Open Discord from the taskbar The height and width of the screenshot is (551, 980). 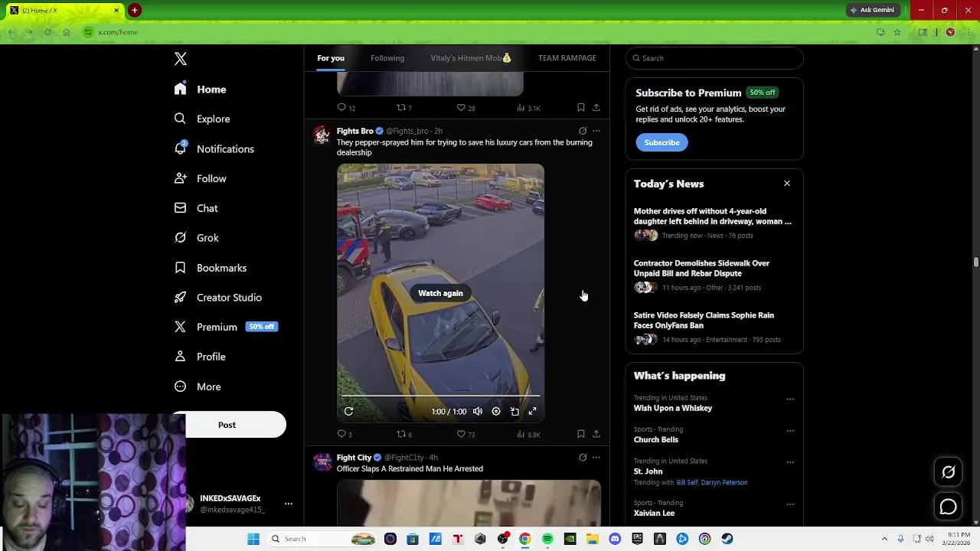(x=615, y=539)
